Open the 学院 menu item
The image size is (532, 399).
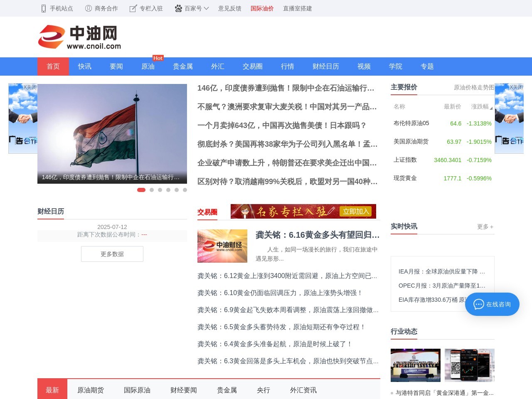[x=396, y=66]
